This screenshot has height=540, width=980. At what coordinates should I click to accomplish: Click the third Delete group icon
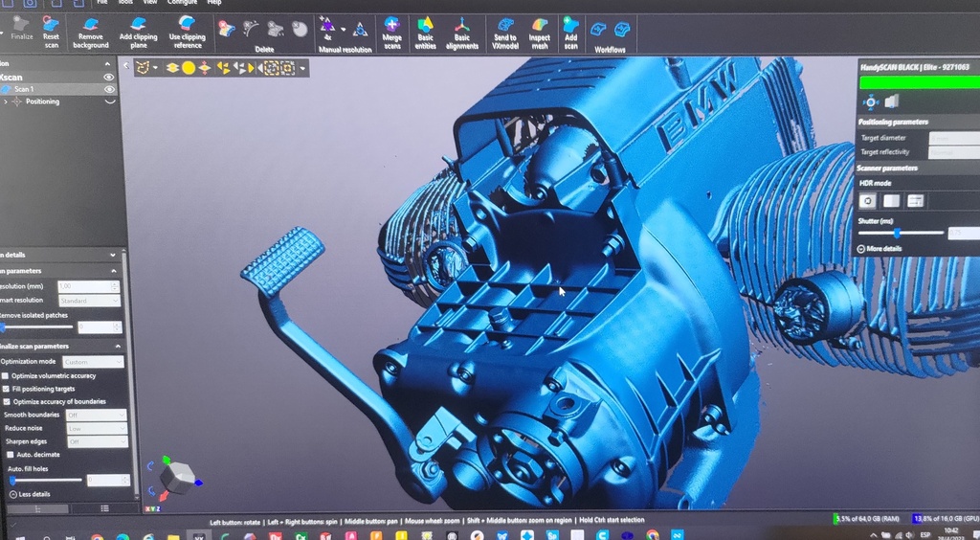[x=275, y=29]
